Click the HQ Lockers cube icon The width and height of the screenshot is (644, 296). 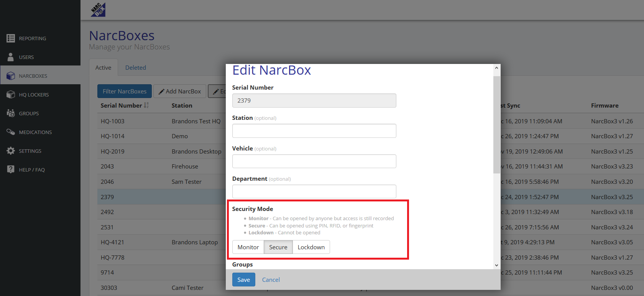click(11, 95)
